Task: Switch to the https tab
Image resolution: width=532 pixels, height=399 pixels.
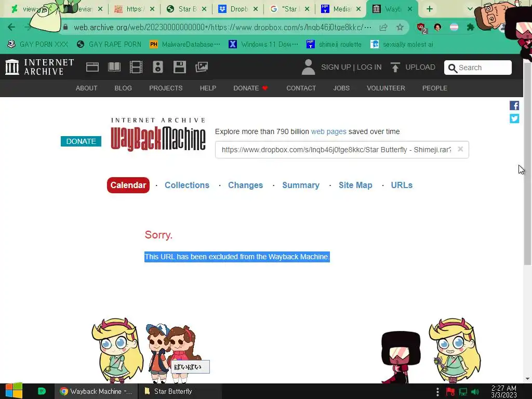Action: [135, 9]
